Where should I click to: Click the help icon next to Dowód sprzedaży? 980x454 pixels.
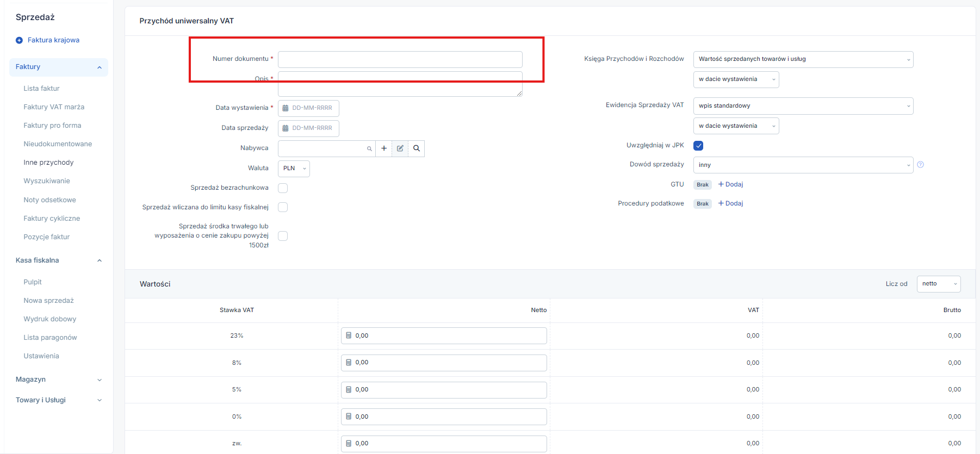pos(921,165)
